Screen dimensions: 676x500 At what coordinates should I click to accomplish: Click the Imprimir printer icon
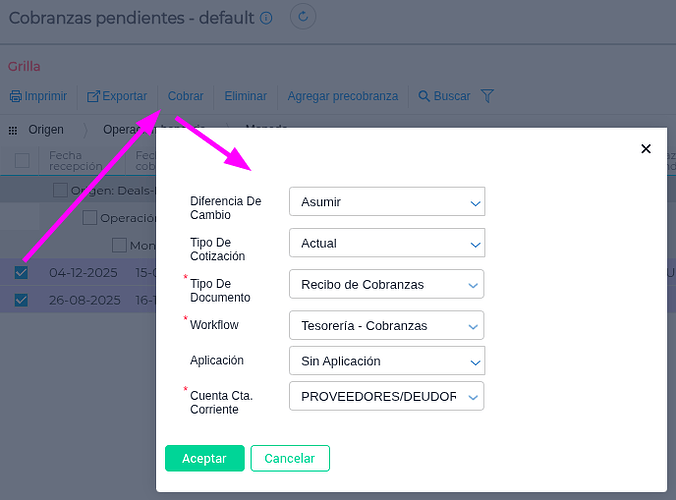point(15,97)
